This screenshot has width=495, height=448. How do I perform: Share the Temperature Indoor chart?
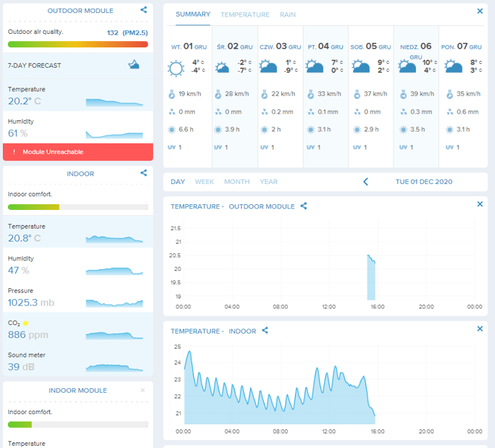265,331
